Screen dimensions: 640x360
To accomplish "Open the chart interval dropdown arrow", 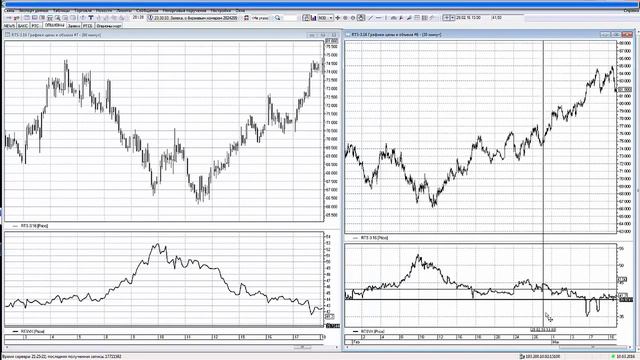I will [331, 18].
